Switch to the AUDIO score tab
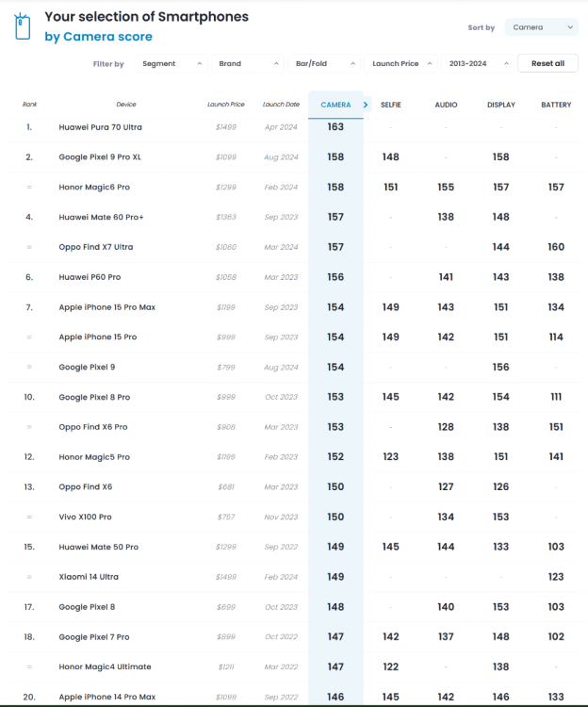Screen dimensions: 588x707 (446, 105)
